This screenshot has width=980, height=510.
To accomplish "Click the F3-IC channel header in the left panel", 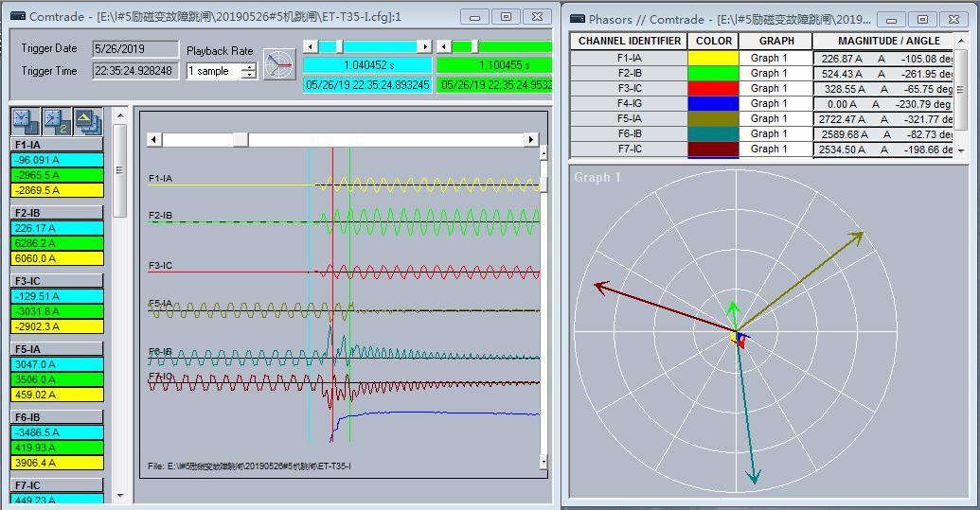I will click(57, 281).
